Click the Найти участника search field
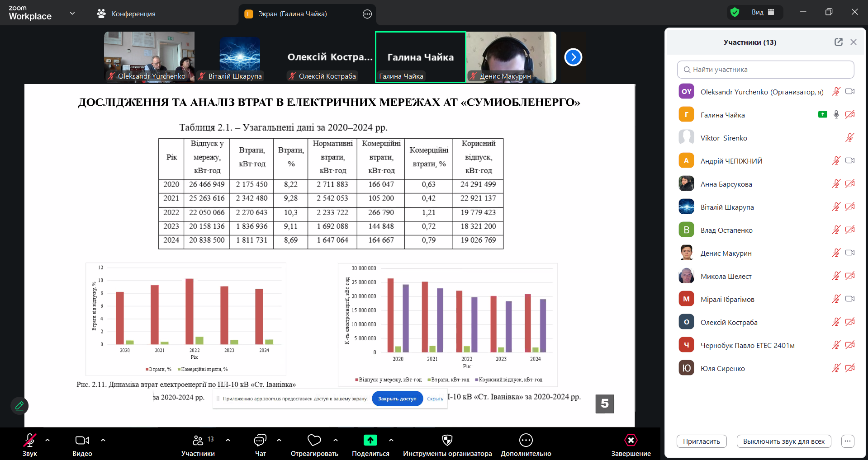Viewport: 868px width, 460px height. (765, 70)
